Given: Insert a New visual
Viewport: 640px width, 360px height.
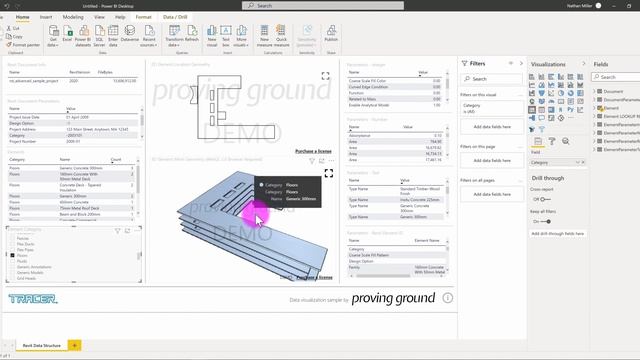Looking at the screenshot, I should click(212, 36).
